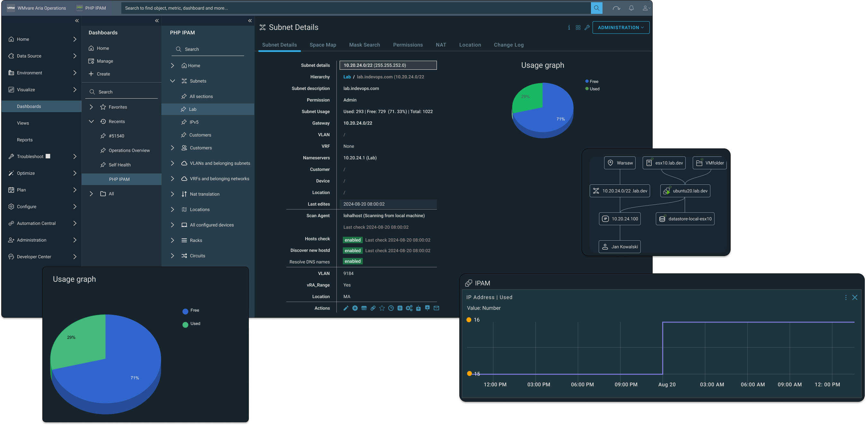The height and width of the screenshot is (425, 868).
Task: Click the wrench icon near Administration button
Action: tap(587, 27)
